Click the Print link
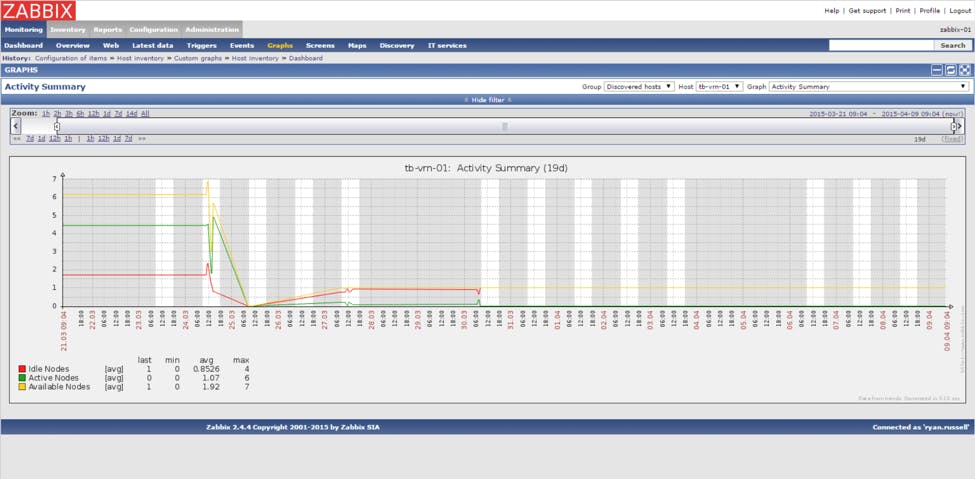 coord(903,11)
